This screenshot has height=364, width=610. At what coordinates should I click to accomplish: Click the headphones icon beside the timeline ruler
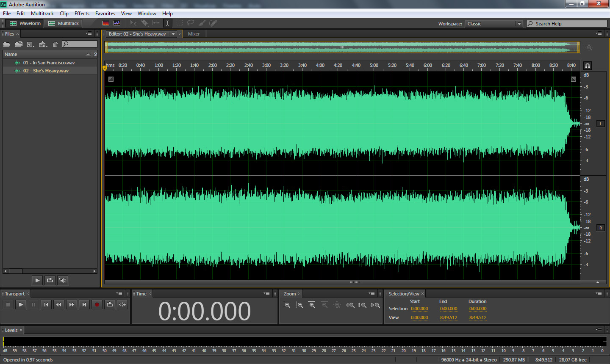coord(588,66)
